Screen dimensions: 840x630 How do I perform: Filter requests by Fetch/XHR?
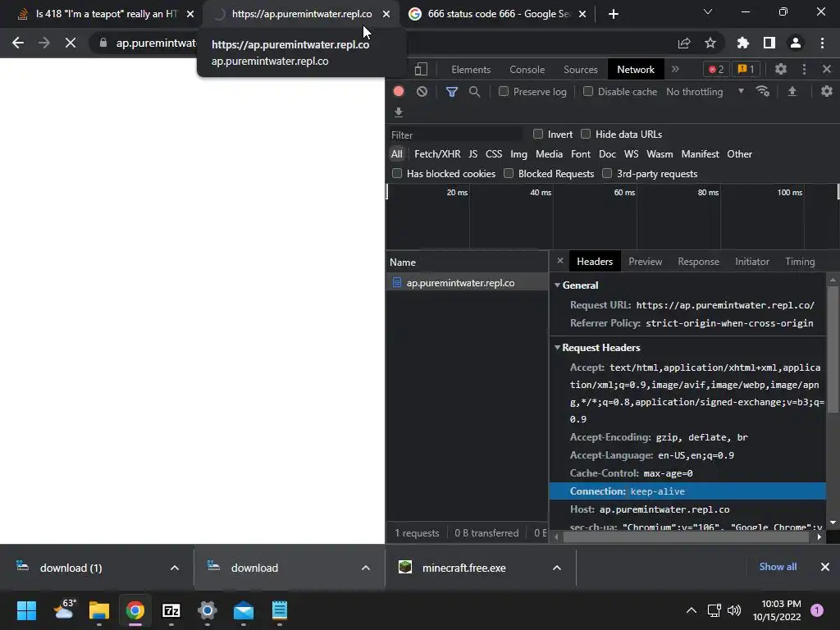coord(437,154)
